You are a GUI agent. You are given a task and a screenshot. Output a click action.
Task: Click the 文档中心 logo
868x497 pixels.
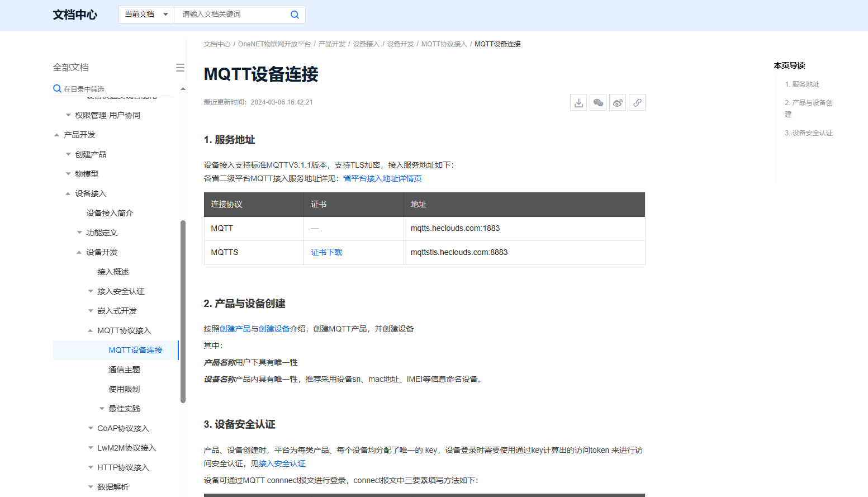click(x=74, y=15)
